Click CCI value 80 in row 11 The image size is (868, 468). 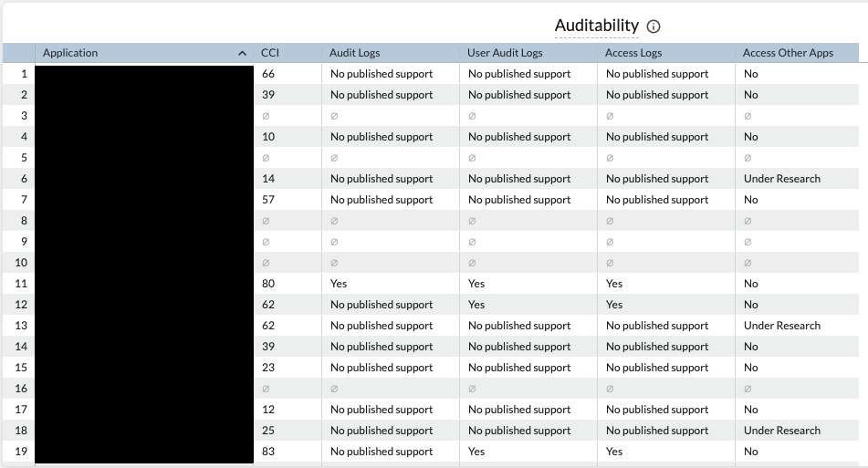tap(268, 283)
